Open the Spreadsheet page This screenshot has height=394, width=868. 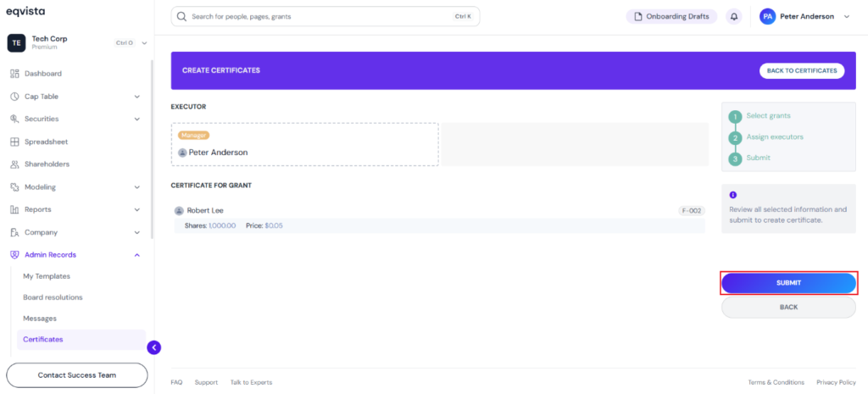coord(46,142)
